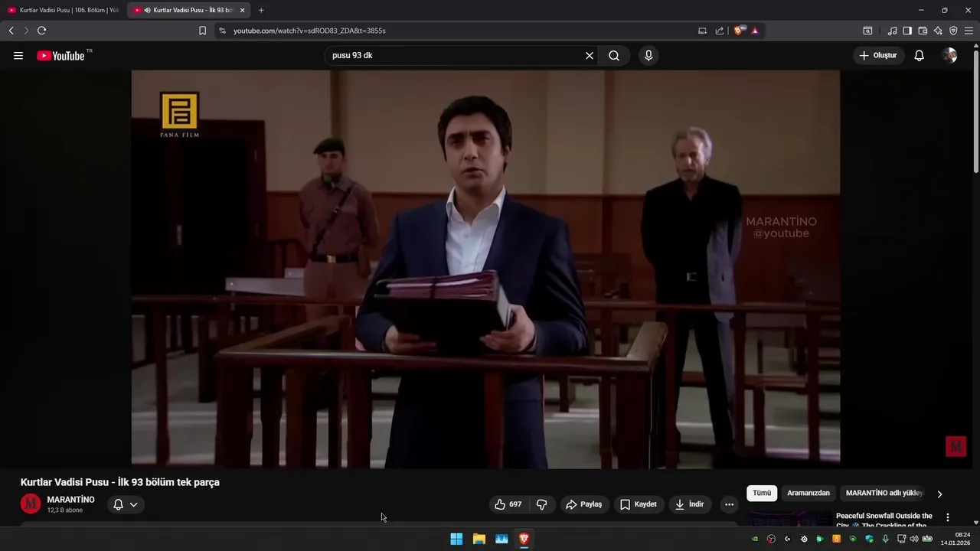Start voice search with the microphone

coord(648,56)
